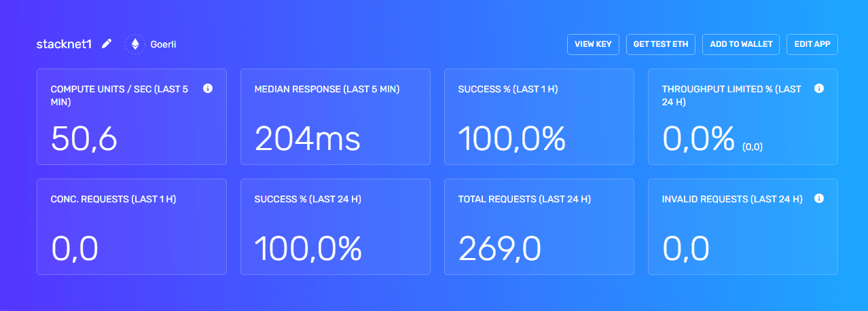Click the 269,0 total requests figure
Viewport: 868px width, 311px height.
tap(500, 249)
